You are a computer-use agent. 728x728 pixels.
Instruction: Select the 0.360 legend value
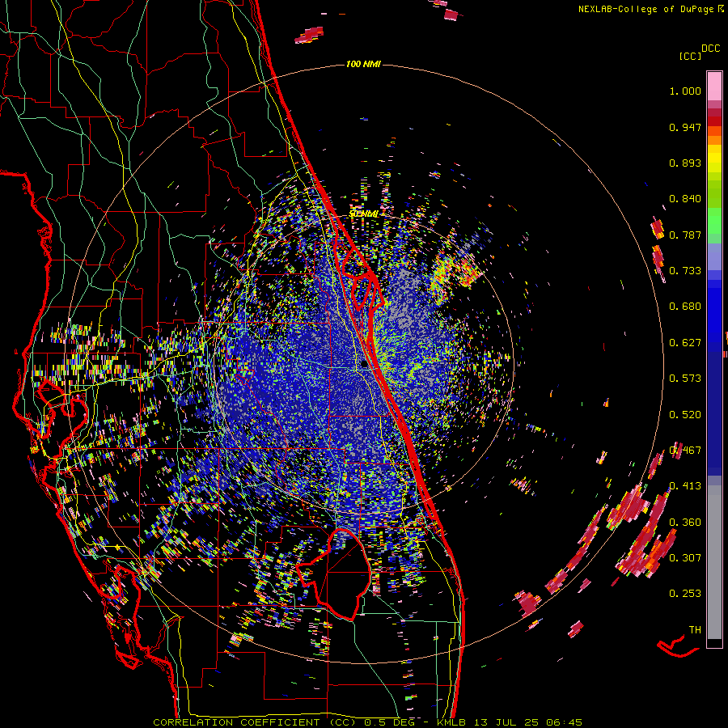pos(685,523)
